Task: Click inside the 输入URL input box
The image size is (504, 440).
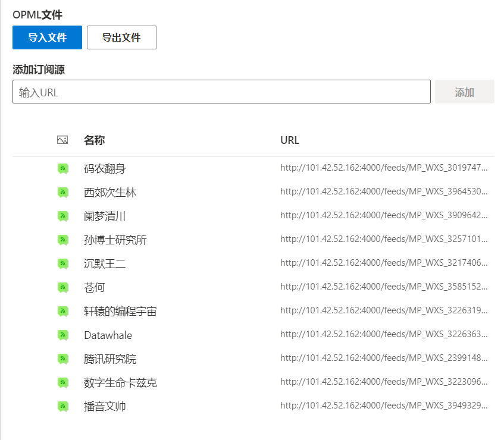Action: coord(221,91)
